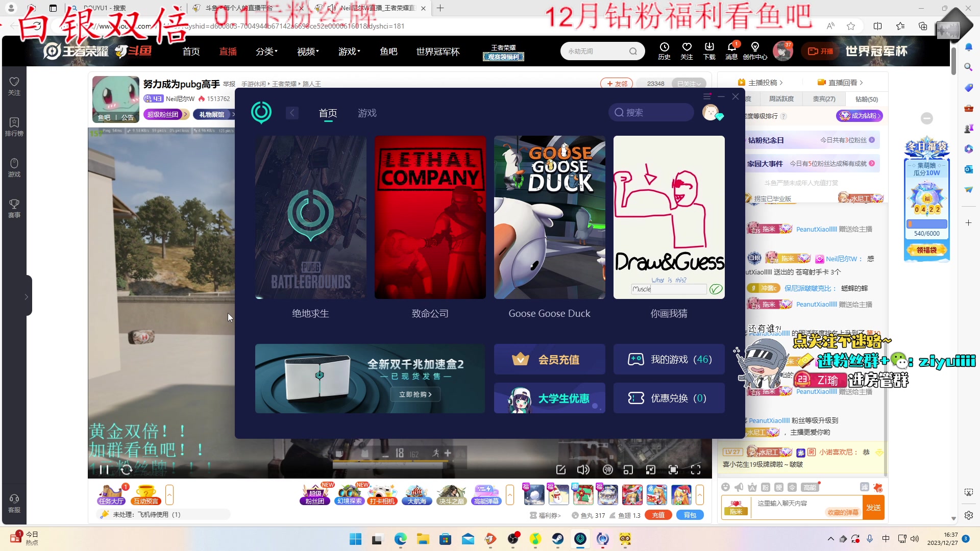Click 立即抢购 on the 加速盒2 banner
Image resolution: width=980 pixels, height=551 pixels.
pos(415,394)
